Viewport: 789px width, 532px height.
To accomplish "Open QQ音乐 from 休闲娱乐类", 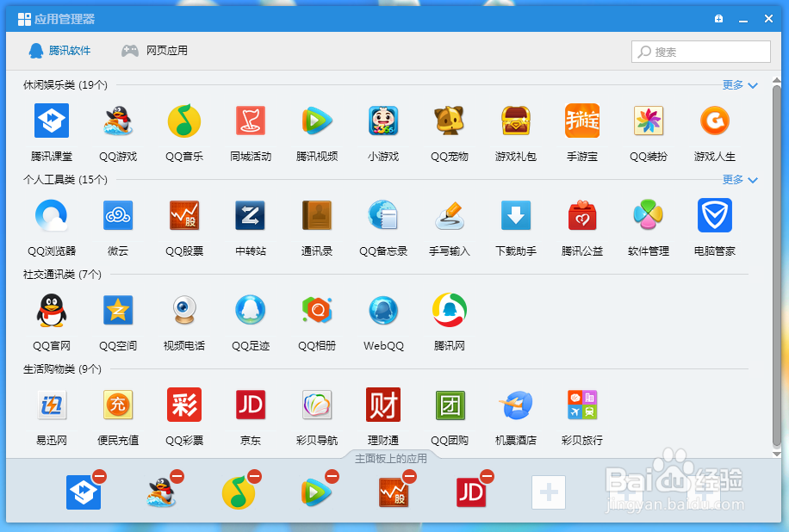I will (184, 121).
